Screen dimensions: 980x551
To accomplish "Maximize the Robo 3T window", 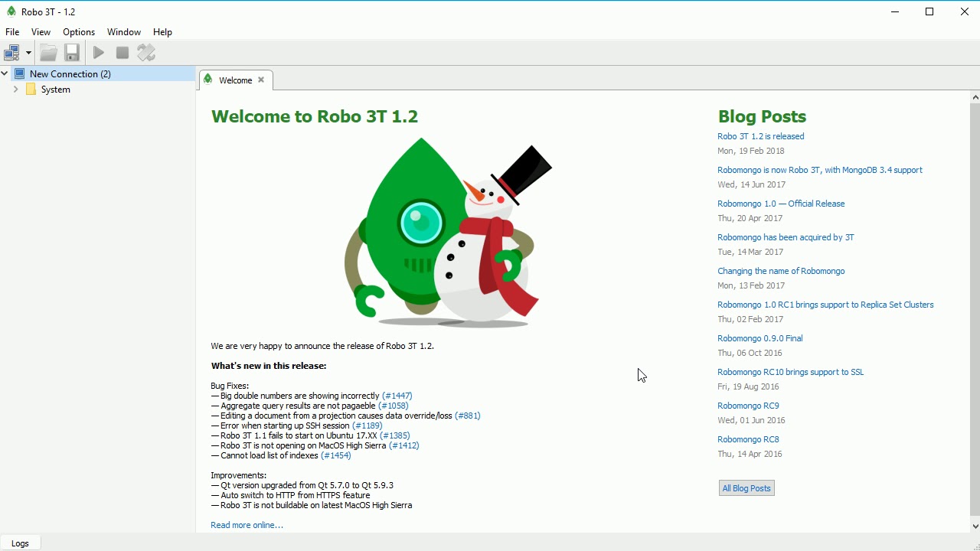I will tap(929, 11).
